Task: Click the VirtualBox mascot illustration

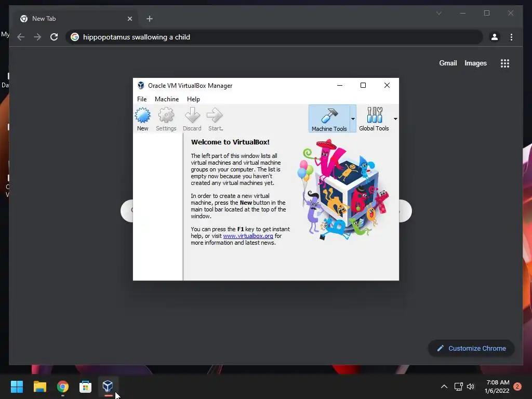Action: 343,189
